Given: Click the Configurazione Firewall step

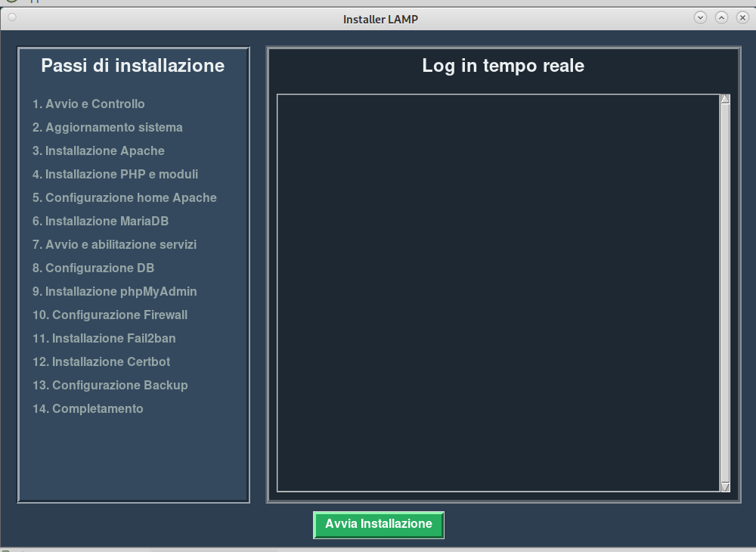Looking at the screenshot, I should tap(110, 315).
